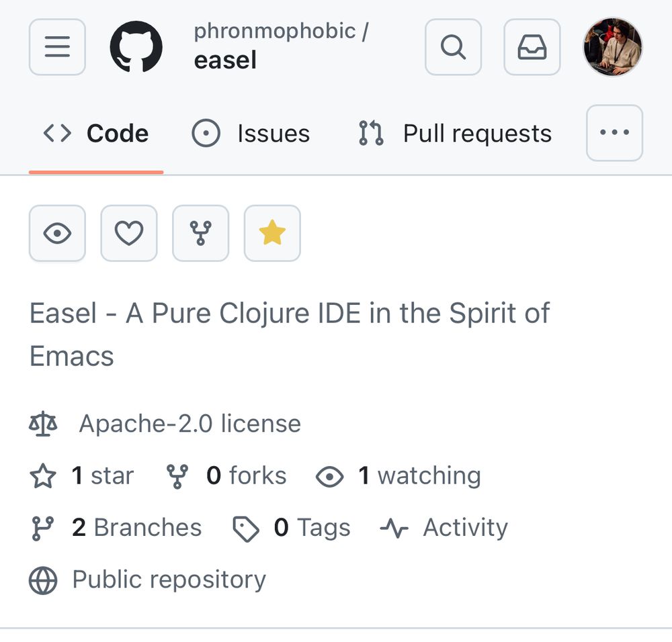Open the hamburger navigation menu

57,47
